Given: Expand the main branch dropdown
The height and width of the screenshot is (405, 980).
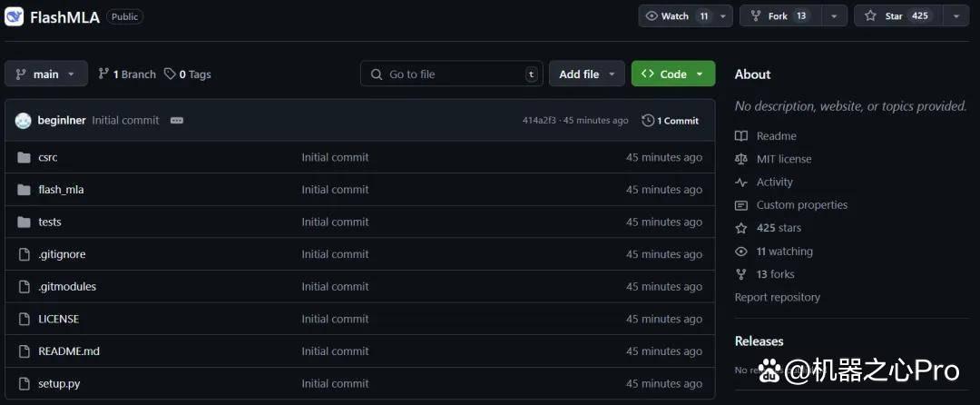Looking at the screenshot, I should pyautogui.click(x=45, y=74).
